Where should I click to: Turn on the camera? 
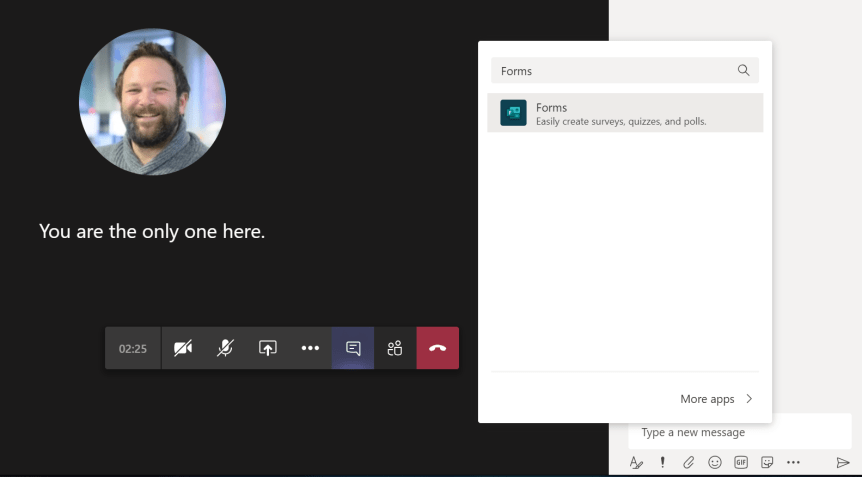pyautogui.click(x=183, y=348)
